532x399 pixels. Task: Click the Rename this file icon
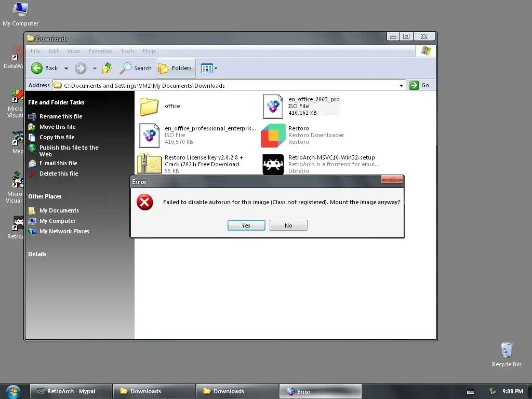coord(32,117)
